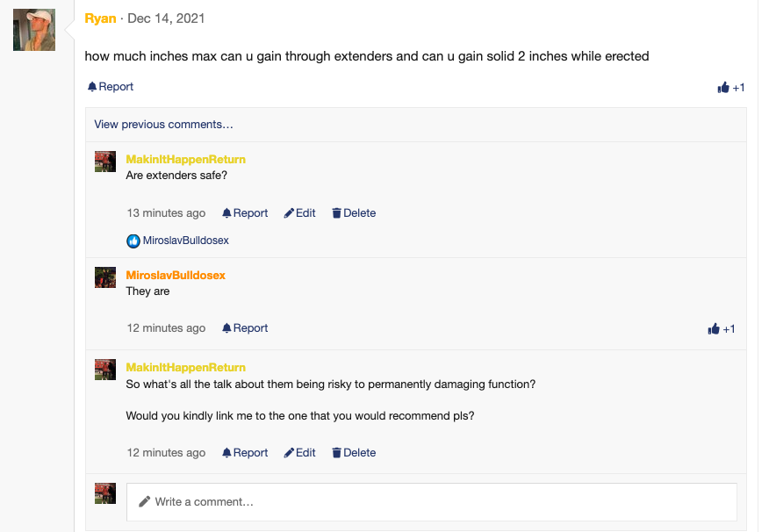
Task: Click the thumbs-up +1 on MiroslavBulldosex's comment
Action: click(x=721, y=328)
